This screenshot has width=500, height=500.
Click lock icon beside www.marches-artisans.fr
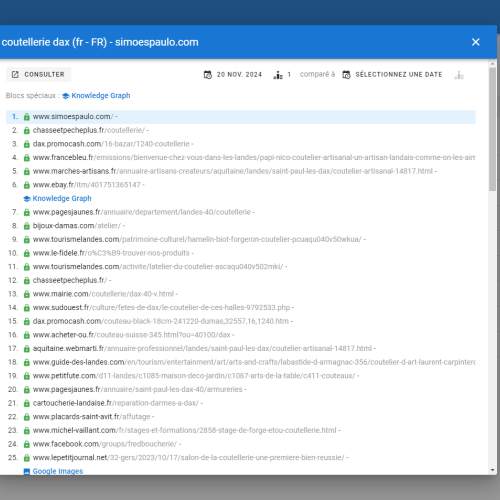coord(27,171)
